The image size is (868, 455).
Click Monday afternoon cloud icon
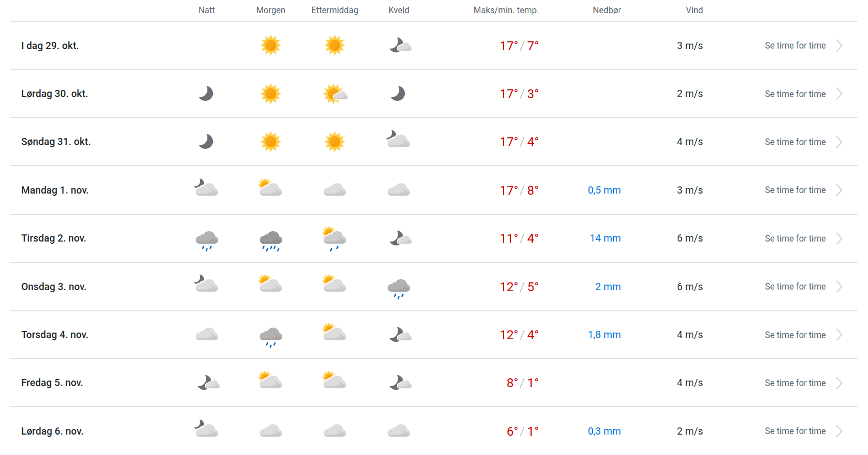335,190
